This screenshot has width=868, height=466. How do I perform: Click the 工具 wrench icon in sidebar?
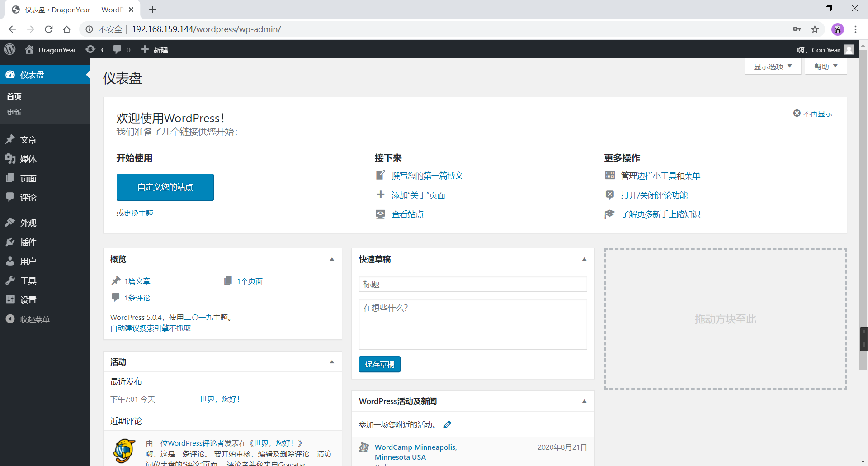10,281
